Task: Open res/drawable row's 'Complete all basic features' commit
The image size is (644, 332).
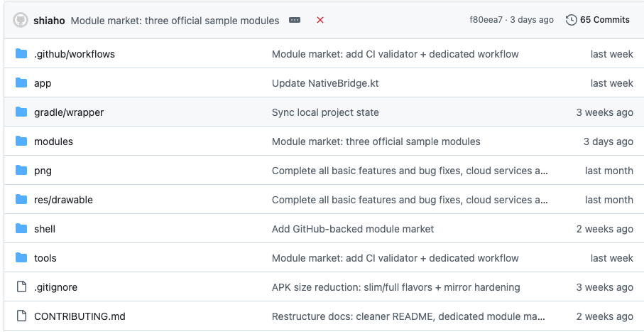Action: tap(410, 200)
